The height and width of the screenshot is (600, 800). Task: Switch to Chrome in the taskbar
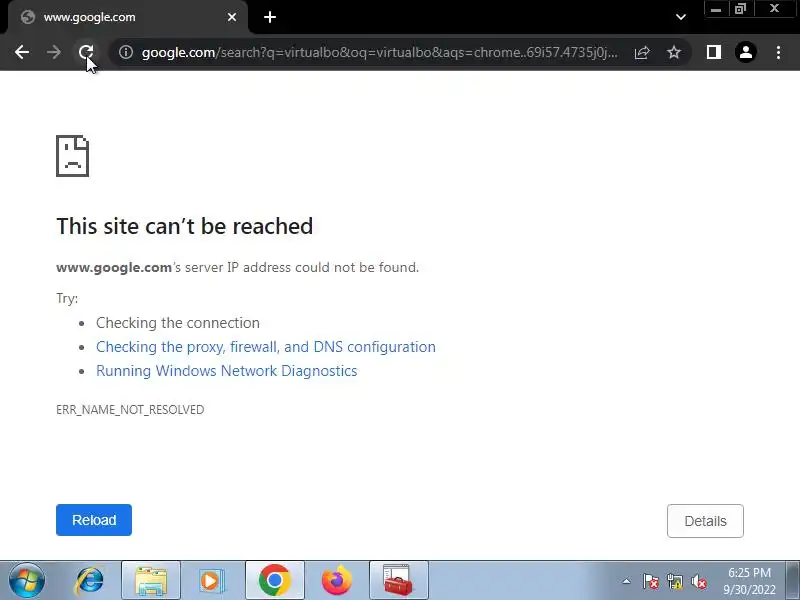[x=274, y=581]
